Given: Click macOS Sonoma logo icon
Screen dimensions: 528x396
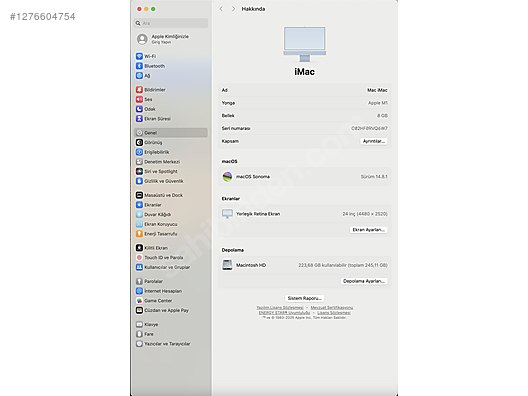Looking at the screenshot, I should (x=227, y=176).
